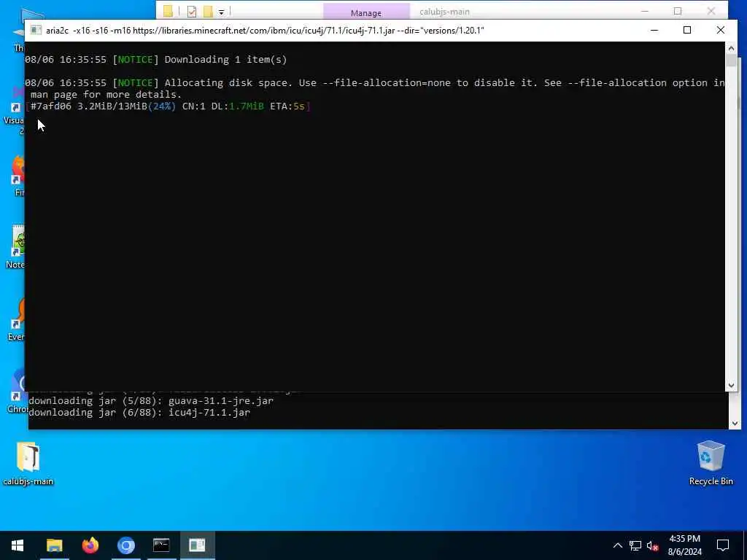
Task: Show hidden system tray icons
Action: pyautogui.click(x=617, y=545)
